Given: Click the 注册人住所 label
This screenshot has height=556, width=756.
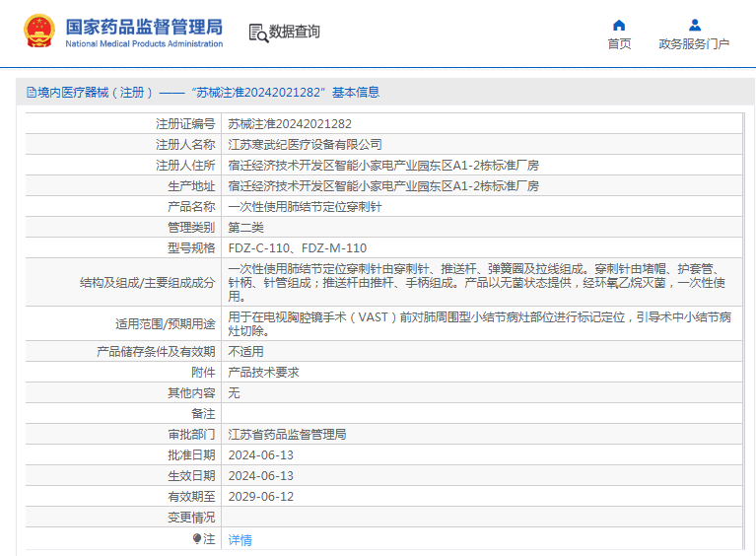Looking at the screenshot, I should 185,166.
